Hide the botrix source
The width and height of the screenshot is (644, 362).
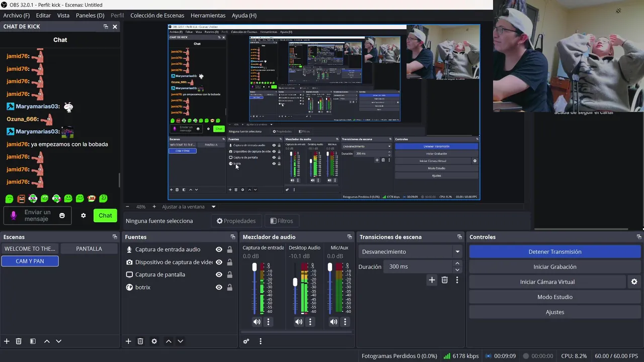click(x=219, y=287)
